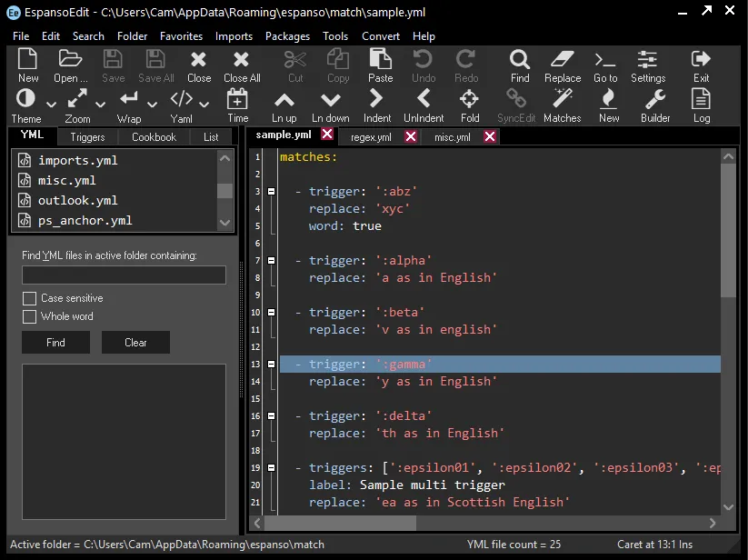This screenshot has width=748, height=560.
Task: Click the Find magnifier toolbar icon
Action: [519, 66]
